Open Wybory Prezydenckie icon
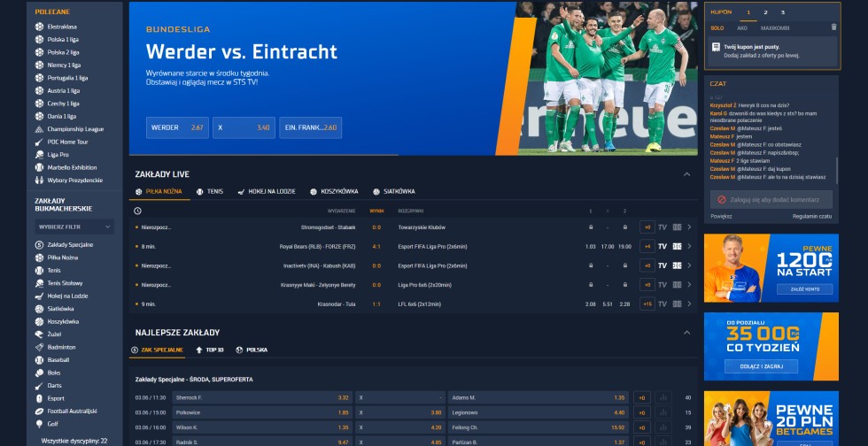Screen dimensions: 868x446 [x=39, y=181]
